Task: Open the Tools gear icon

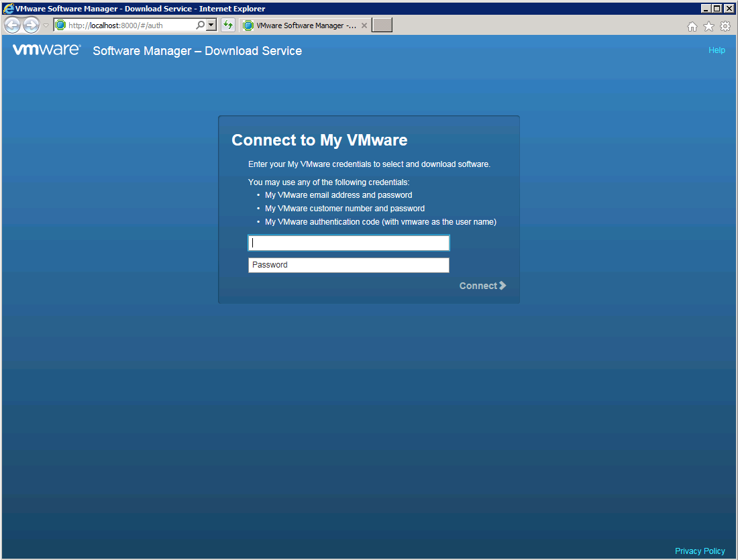Action: (725, 26)
